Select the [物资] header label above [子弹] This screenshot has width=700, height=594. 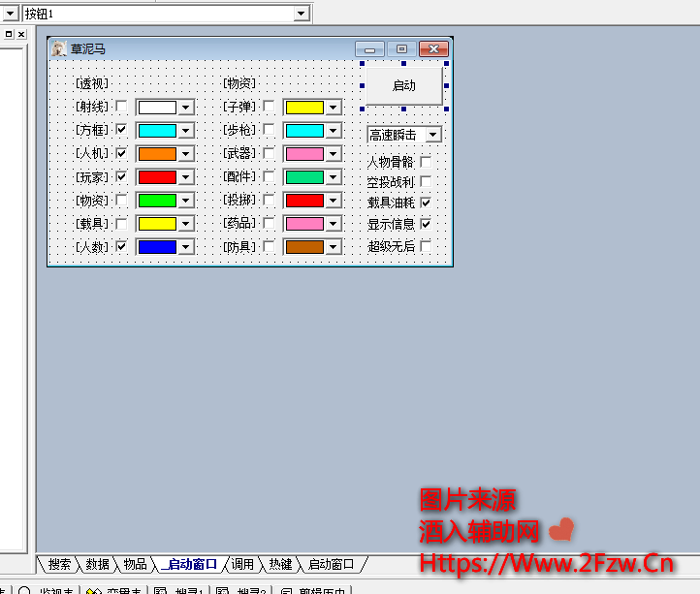click(x=239, y=83)
